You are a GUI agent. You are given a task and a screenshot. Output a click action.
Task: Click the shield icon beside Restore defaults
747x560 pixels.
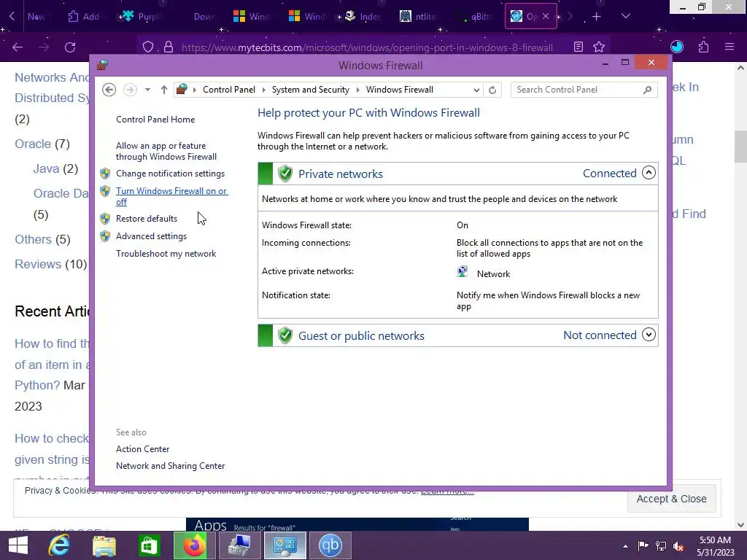coord(105,219)
